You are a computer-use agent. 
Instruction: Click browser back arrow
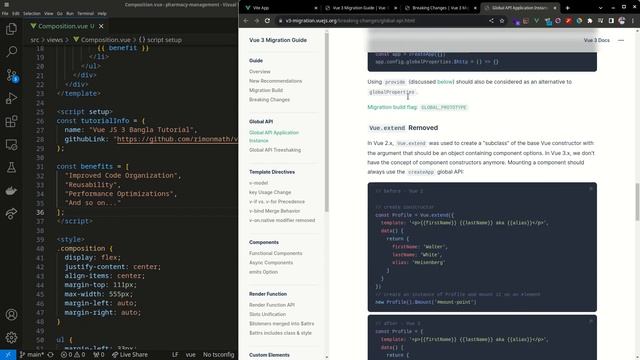pyautogui.click(x=246, y=20)
